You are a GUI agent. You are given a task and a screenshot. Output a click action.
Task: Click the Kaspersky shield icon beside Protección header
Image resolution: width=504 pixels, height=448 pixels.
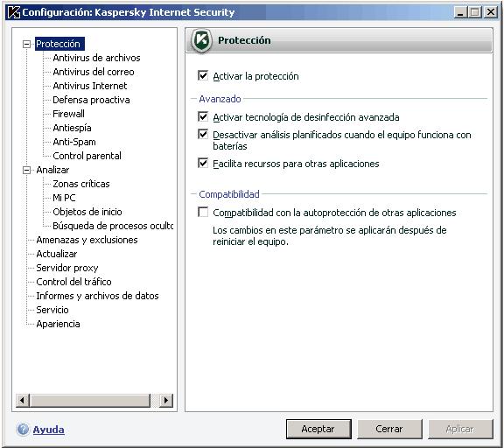(201, 40)
